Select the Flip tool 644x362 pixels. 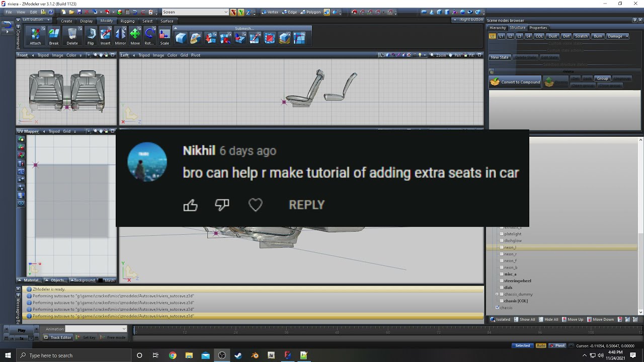(x=91, y=37)
